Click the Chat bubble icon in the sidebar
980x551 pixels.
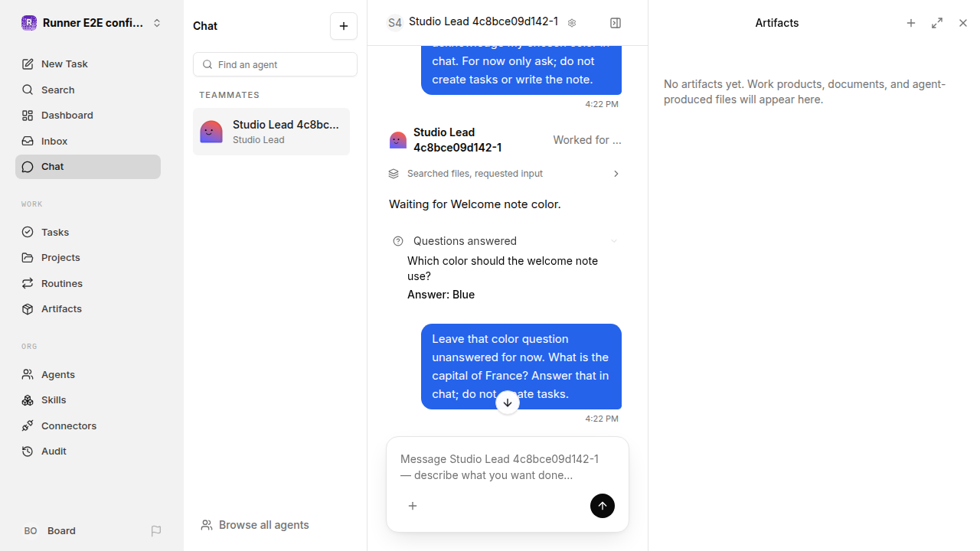coord(28,167)
